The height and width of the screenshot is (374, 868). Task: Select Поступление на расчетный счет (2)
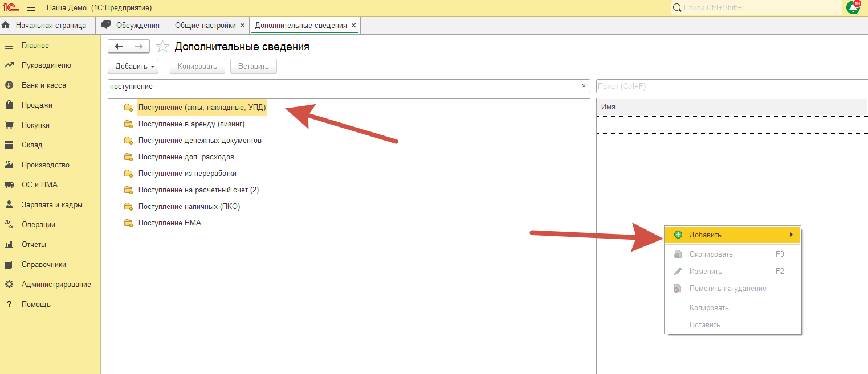click(x=198, y=190)
